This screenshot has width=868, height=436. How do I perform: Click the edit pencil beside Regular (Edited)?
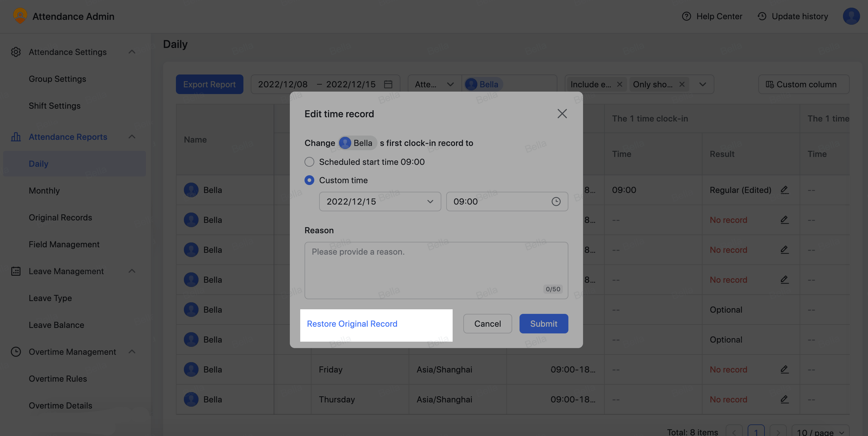tap(784, 190)
